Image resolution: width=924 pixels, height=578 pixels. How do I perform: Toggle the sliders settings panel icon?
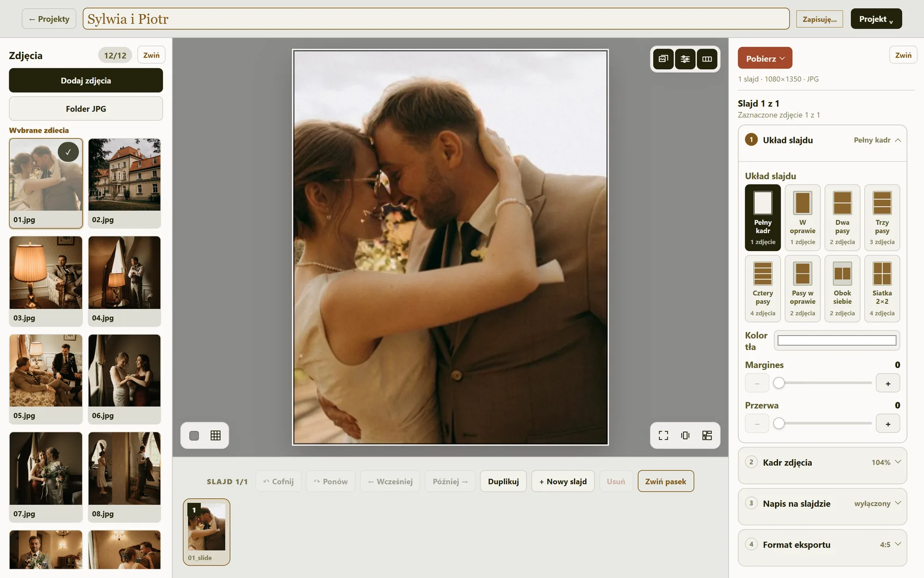click(685, 59)
